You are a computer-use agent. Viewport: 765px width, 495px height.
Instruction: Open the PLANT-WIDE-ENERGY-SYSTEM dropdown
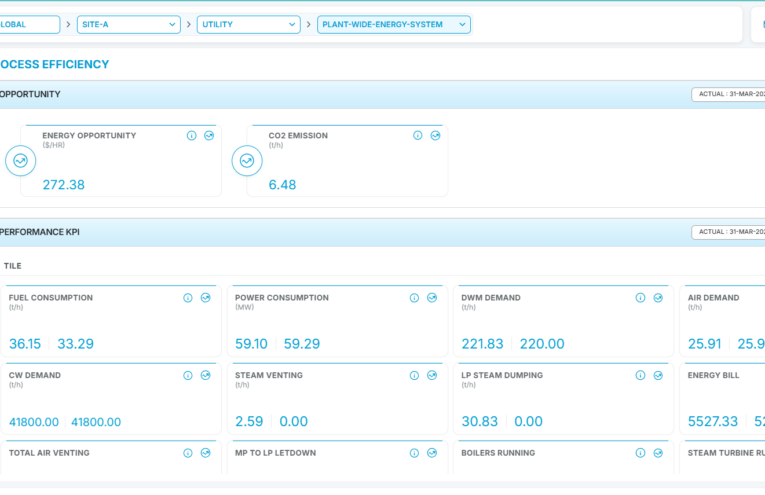(x=394, y=24)
